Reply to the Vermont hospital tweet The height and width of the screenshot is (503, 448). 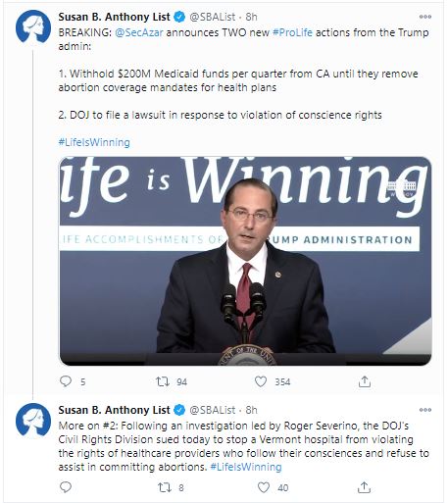[66, 487]
